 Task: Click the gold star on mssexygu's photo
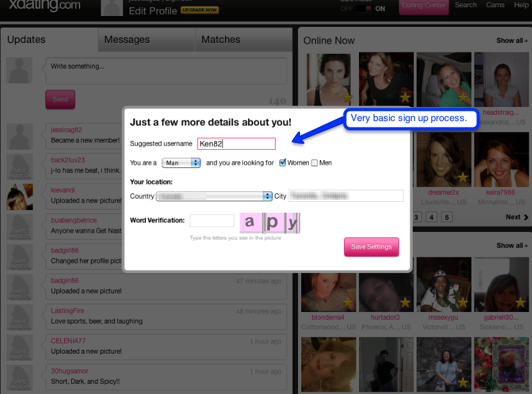[463, 302]
